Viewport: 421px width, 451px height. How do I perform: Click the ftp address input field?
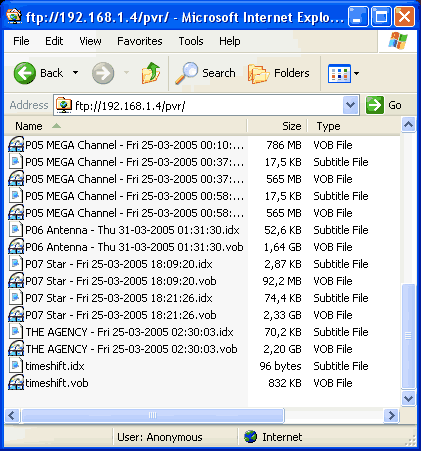click(199, 106)
